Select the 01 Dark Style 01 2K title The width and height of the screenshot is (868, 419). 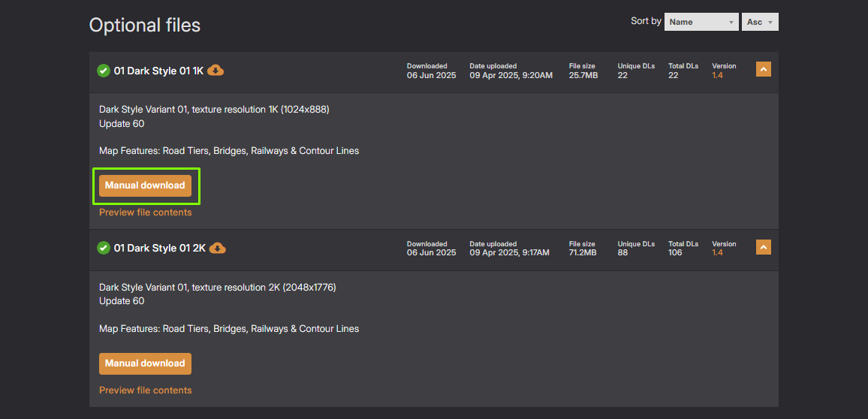[159, 249]
